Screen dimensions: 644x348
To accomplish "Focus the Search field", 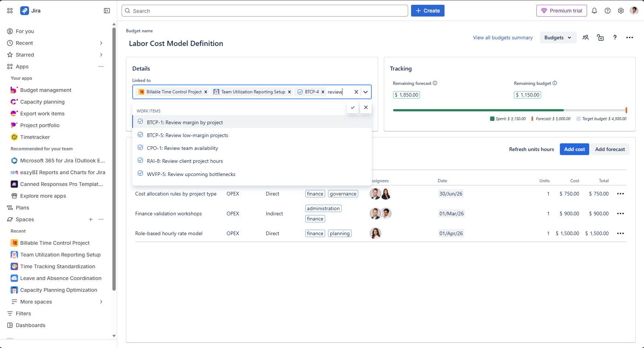I will point(265,11).
